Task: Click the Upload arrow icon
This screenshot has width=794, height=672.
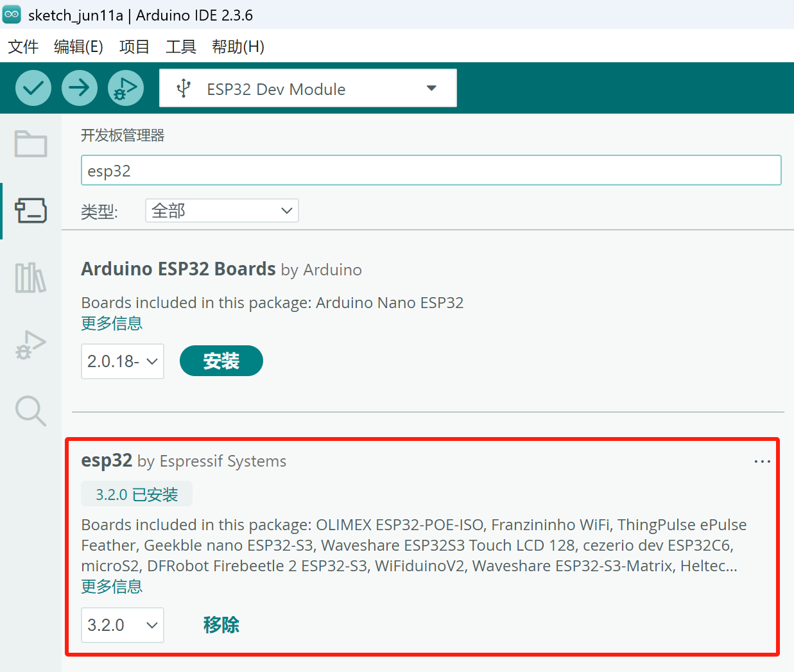Action: [80, 88]
